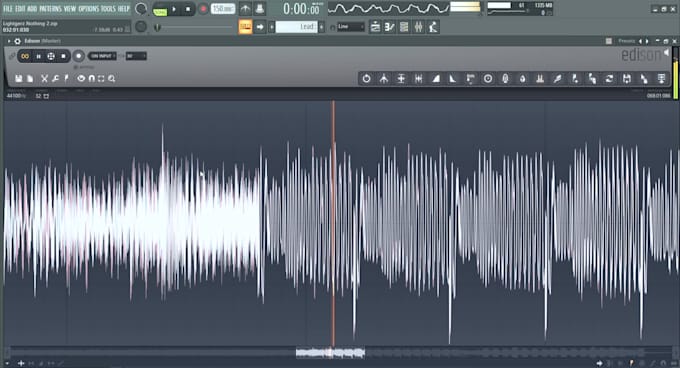
Task: Click Edison send to playlist icon
Action: click(x=661, y=78)
